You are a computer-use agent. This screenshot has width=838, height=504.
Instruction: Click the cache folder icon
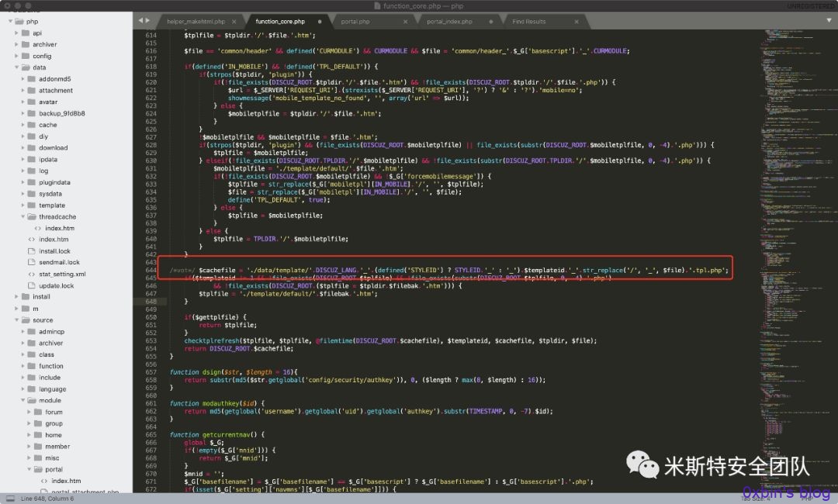32,125
